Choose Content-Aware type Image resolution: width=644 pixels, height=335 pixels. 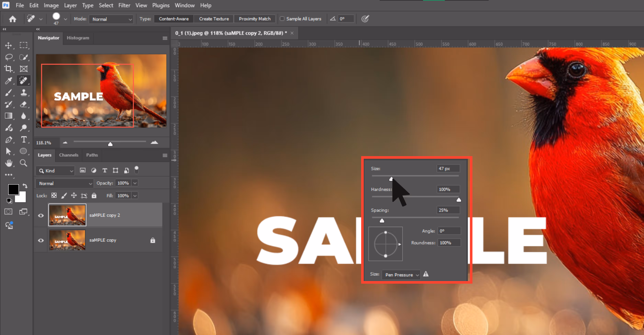point(174,19)
